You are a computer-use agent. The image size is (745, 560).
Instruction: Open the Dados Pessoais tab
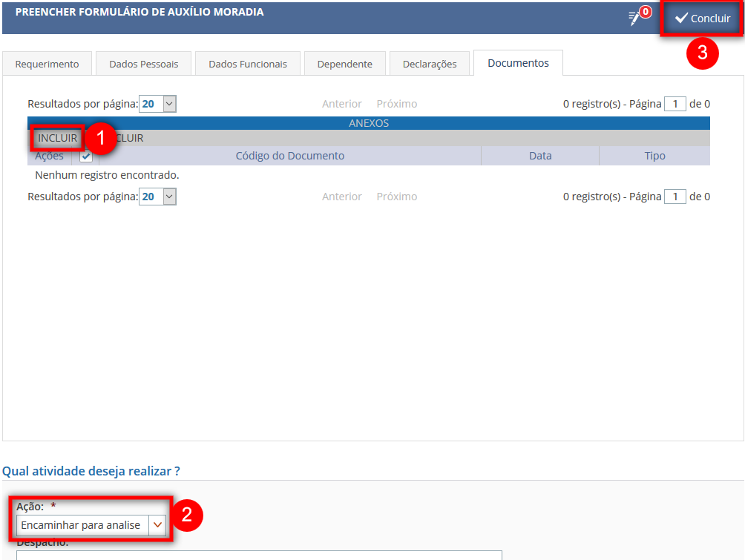143,64
